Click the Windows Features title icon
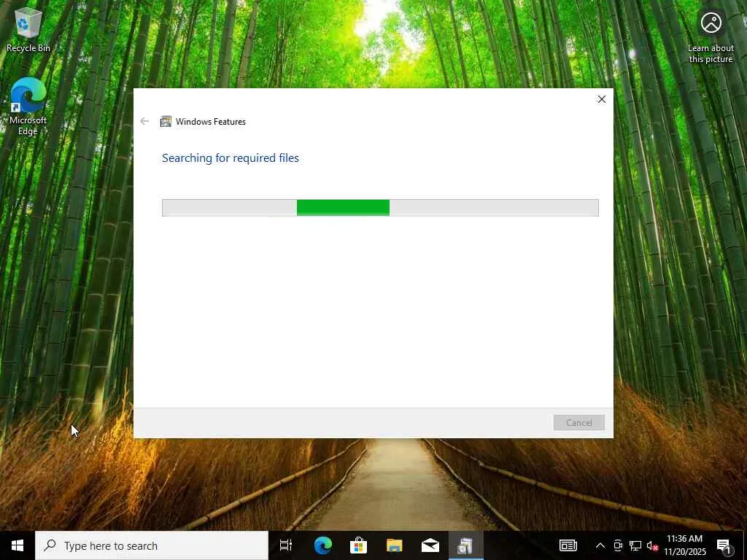The image size is (747, 560). pos(166,122)
